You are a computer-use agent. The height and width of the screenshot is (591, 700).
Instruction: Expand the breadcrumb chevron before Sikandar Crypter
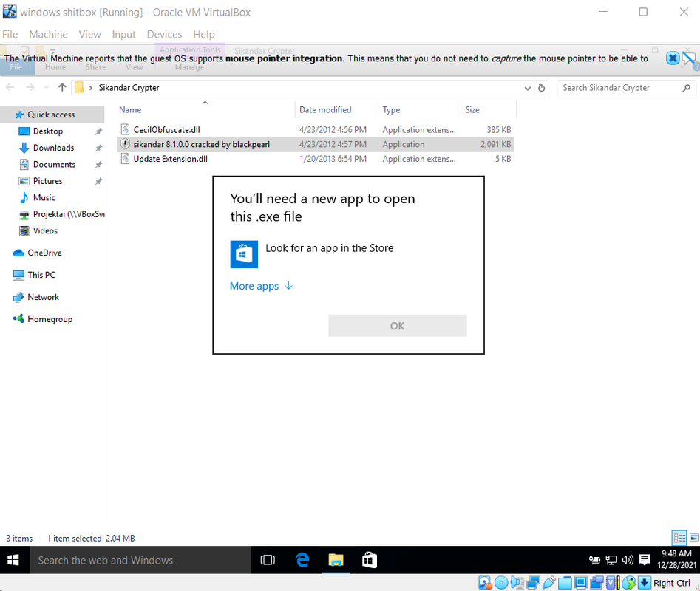91,88
